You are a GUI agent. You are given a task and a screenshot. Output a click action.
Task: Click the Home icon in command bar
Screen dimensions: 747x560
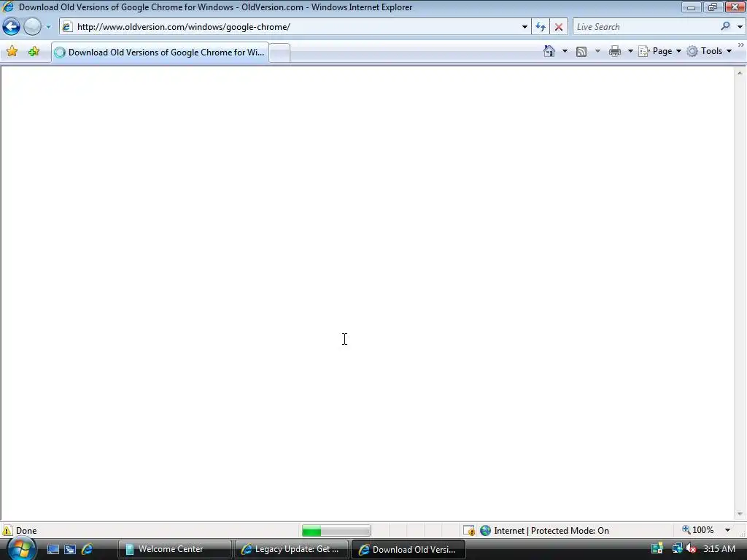[549, 51]
